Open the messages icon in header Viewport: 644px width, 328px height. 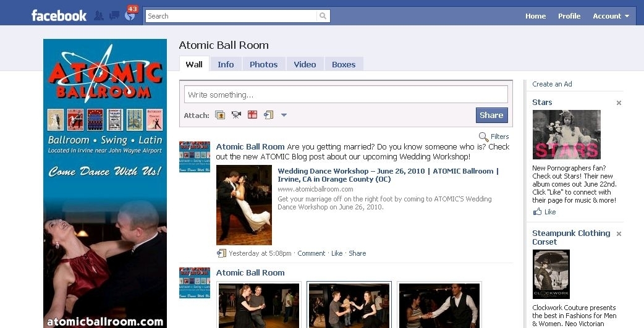(x=114, y=16)
